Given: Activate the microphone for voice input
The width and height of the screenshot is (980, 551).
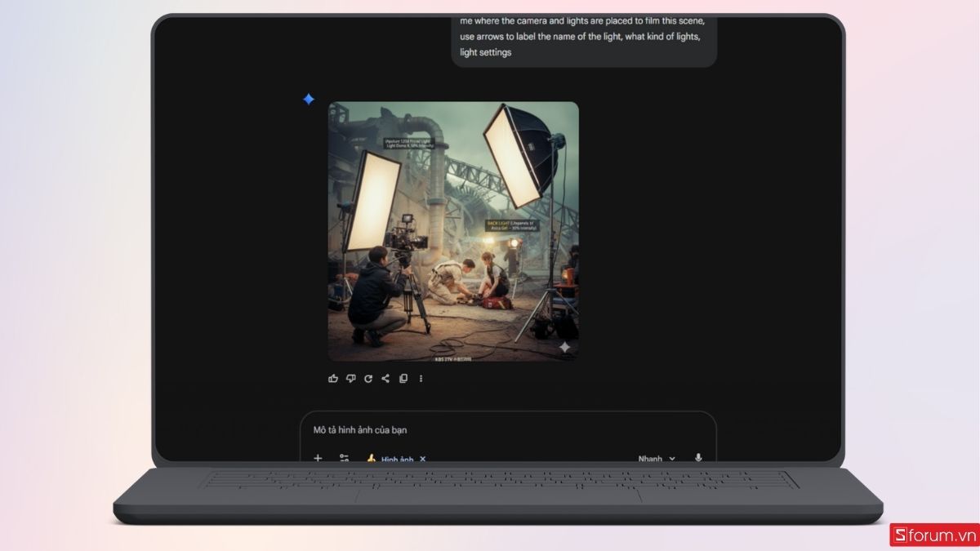Looking at the screenshot, I should pyautogui.click(x=698, y=458).
